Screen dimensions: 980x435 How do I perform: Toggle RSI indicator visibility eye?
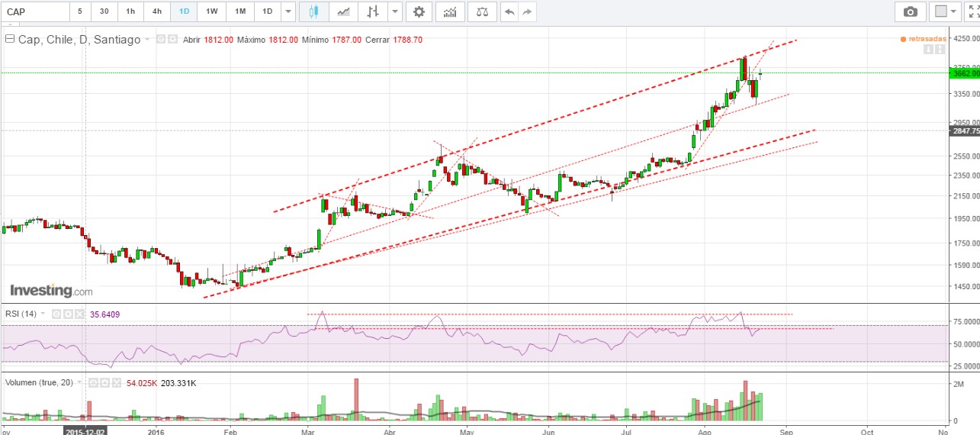coord(56,314)
